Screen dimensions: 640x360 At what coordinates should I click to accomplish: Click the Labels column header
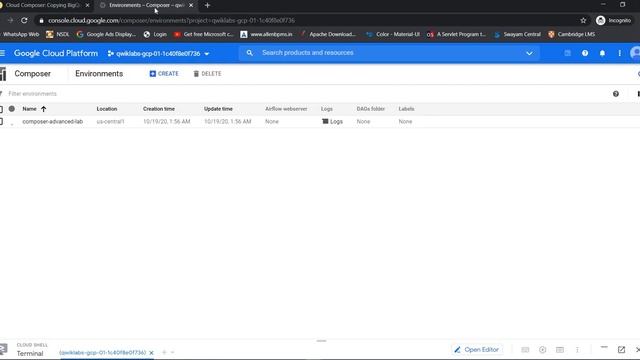tap(406, 109)
